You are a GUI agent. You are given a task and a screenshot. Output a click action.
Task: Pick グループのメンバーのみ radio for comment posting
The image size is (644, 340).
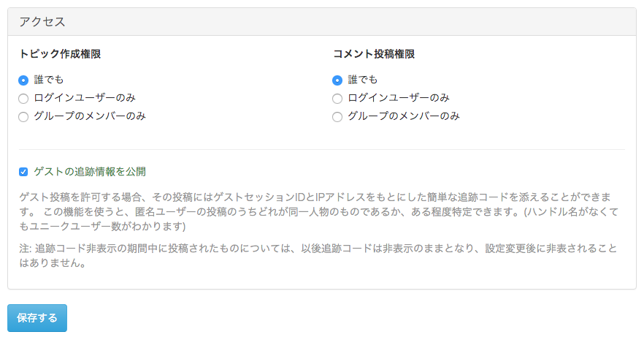coord(337,116)
